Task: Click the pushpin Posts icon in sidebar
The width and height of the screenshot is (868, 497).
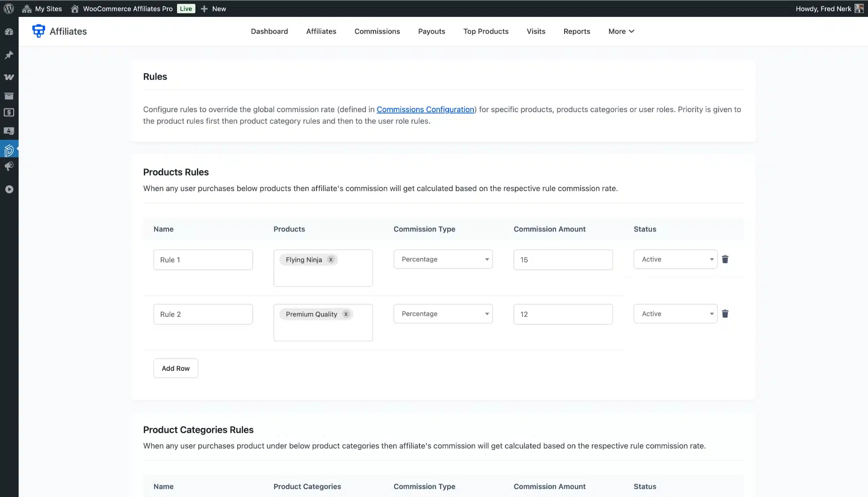Action: [x=9, y=55]
